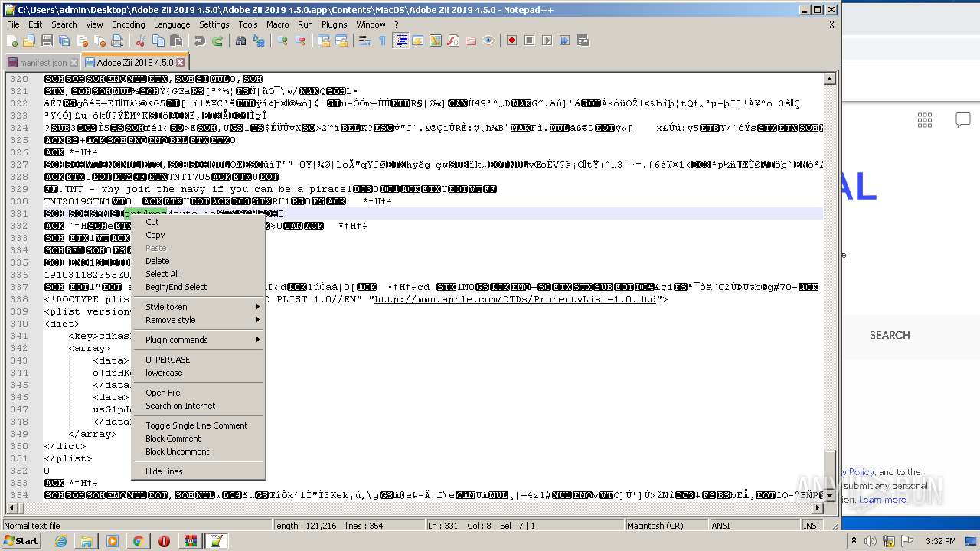
Task: Switch to the manifest.json tab
Action: coord(43,63)
